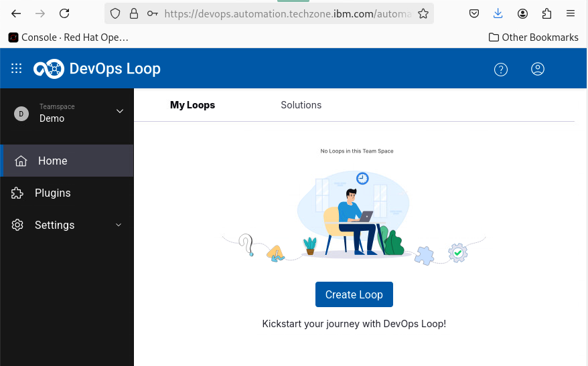This screenshot has height=366, width=588.
Task: Open the Firefox account icon
Action: tap(522, 14)
